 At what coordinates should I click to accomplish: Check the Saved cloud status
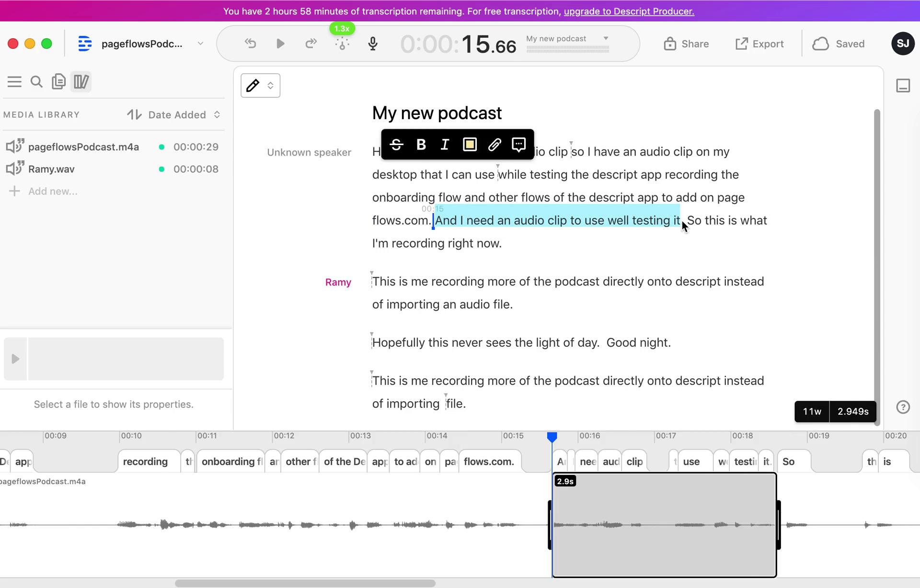(x=839, y=44)
